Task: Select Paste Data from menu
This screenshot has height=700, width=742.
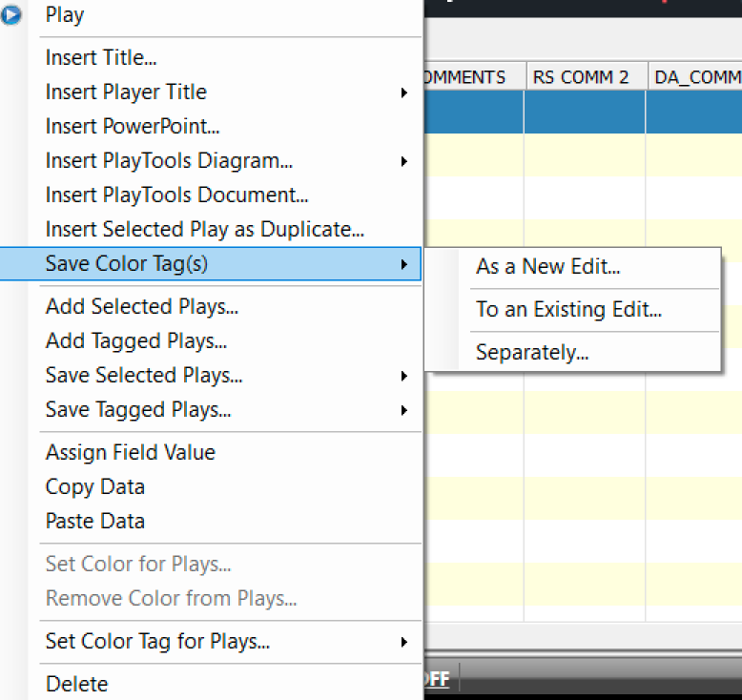Action: [x=95, y=521]
